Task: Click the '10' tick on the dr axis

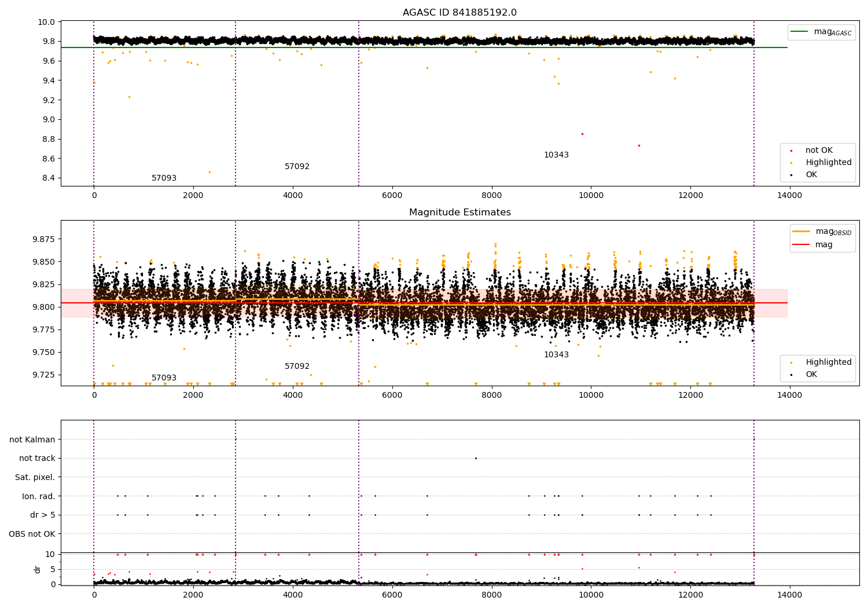Action: [50, 554]
